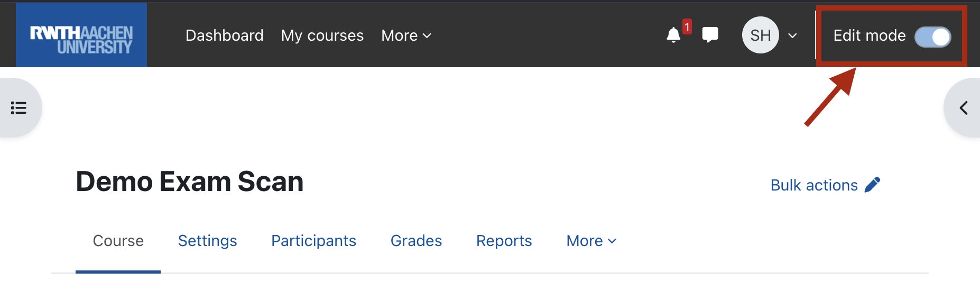Open the messaging speech bubble icon
980x290 pixels.
click(710, 35)
